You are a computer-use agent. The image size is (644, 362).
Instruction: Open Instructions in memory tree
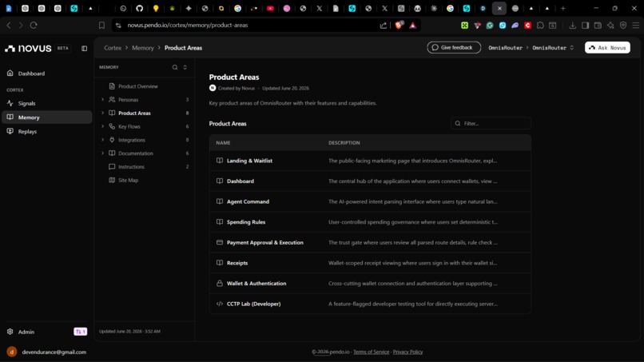pos(131,167)
